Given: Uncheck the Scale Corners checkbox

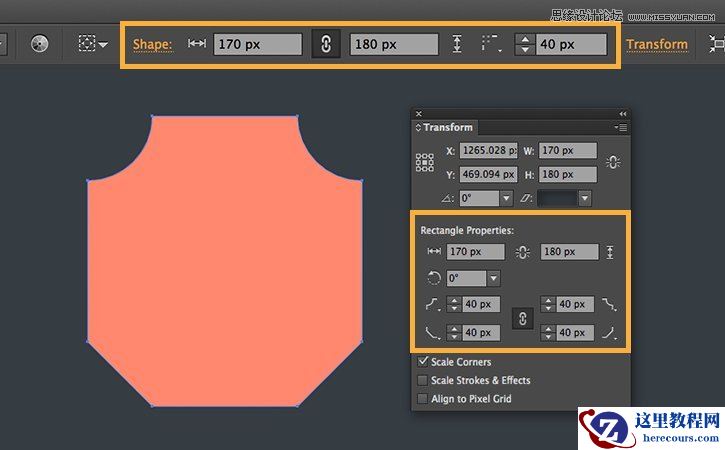Looking at the screenshot, I should 423,361.
